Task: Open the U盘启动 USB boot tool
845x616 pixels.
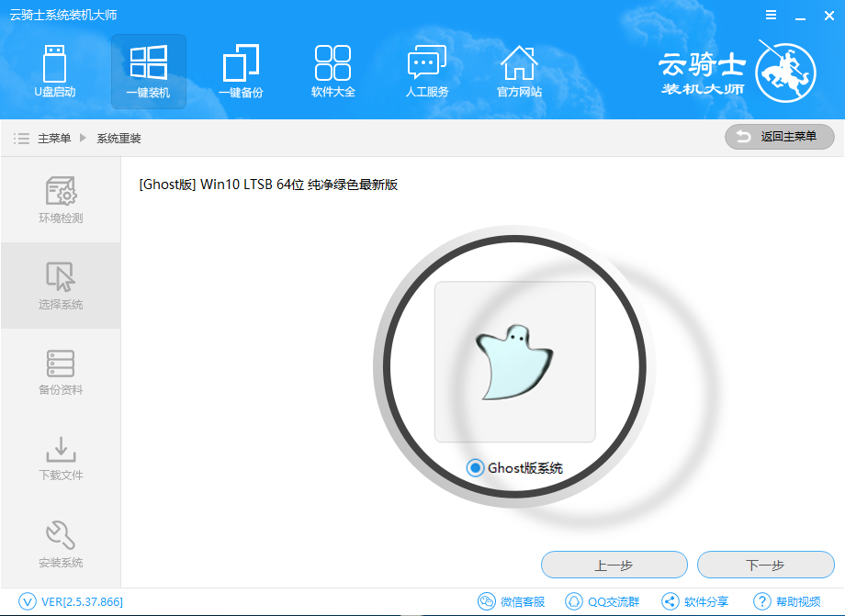Action: 55,71
